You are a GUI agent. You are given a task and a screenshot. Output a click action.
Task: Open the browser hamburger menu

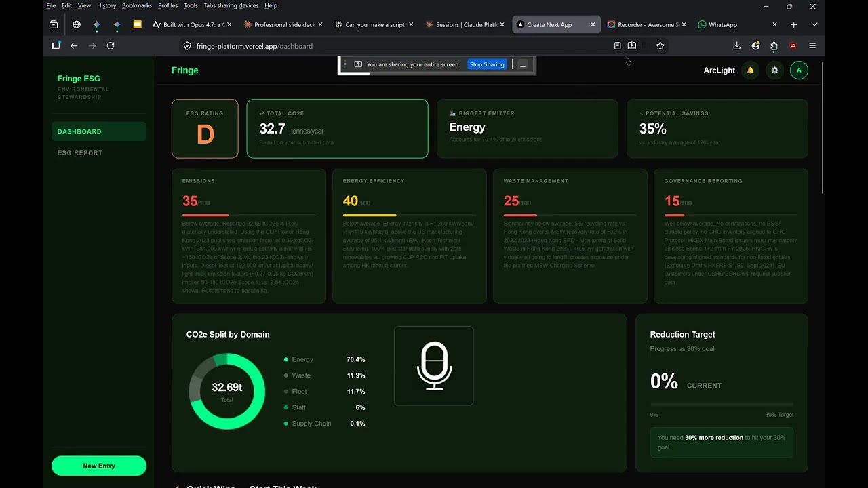click(812, 46)
